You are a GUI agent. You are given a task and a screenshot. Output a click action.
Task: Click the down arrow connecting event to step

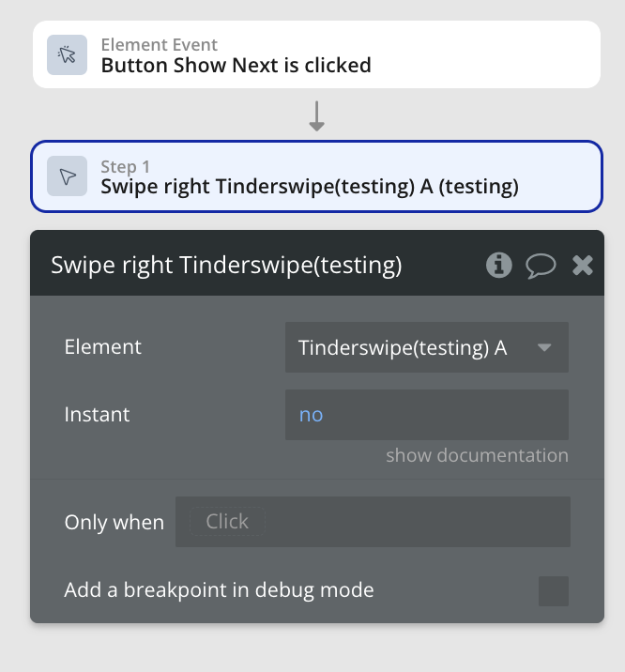[x=317, y=115]
